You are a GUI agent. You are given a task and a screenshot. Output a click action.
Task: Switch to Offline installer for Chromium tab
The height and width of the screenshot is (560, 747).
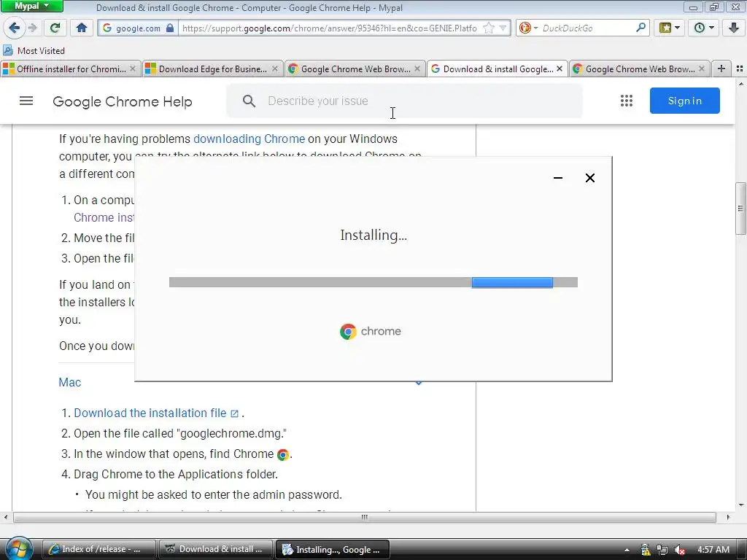pyautogui.click(x=71, y=69)
